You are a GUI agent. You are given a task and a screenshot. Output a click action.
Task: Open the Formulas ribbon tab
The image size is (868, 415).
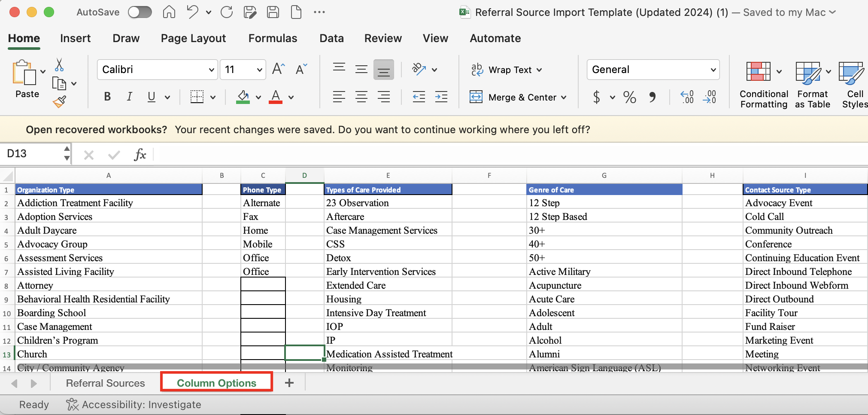pyautogui.click(x=273, y=38)
